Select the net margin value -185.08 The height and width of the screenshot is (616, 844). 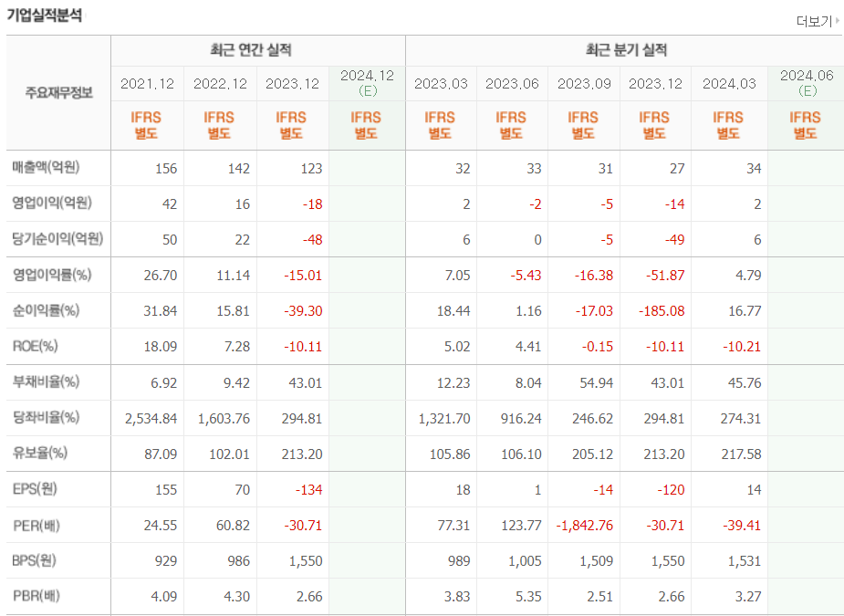point(662,310)
